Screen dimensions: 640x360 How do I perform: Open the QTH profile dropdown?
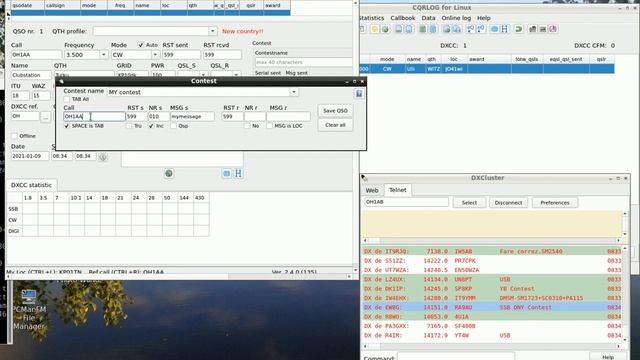212,31
